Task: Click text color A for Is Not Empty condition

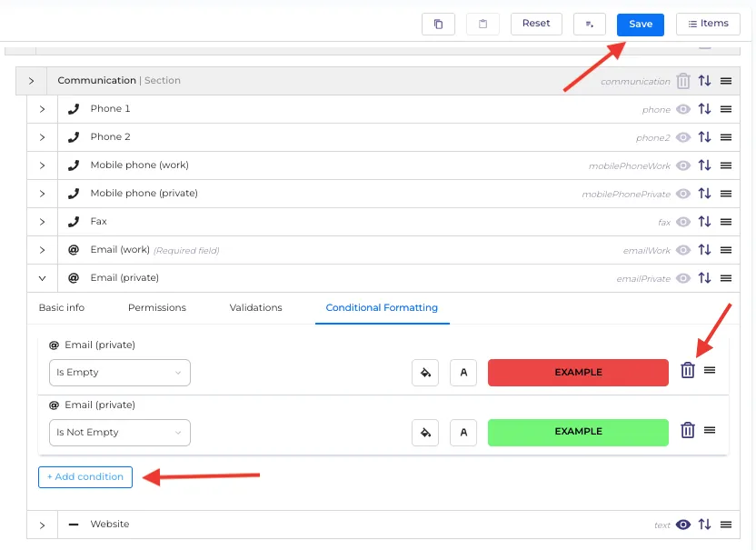Action: click(463, 433)
